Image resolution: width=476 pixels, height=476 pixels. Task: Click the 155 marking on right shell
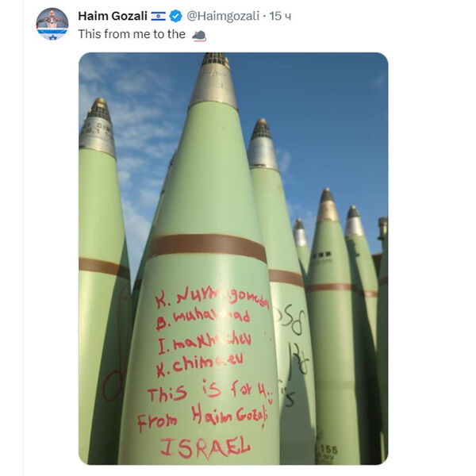coord(328,449)
